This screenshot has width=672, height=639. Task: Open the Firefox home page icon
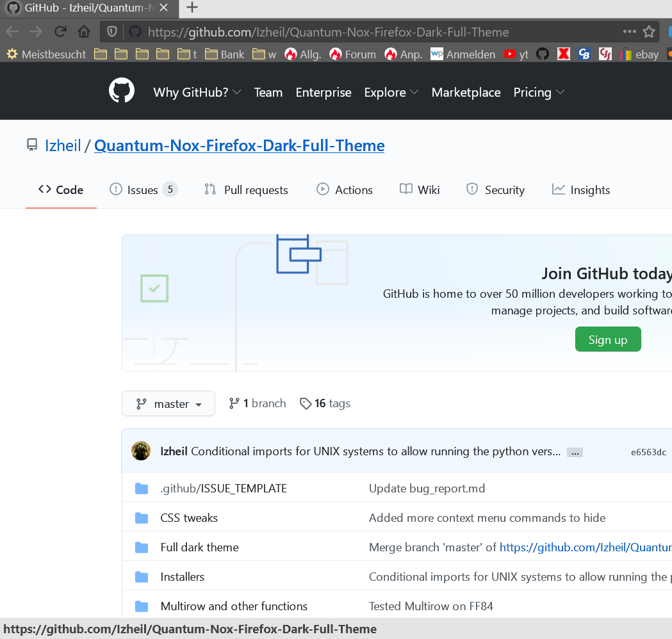tap(84, 31)
